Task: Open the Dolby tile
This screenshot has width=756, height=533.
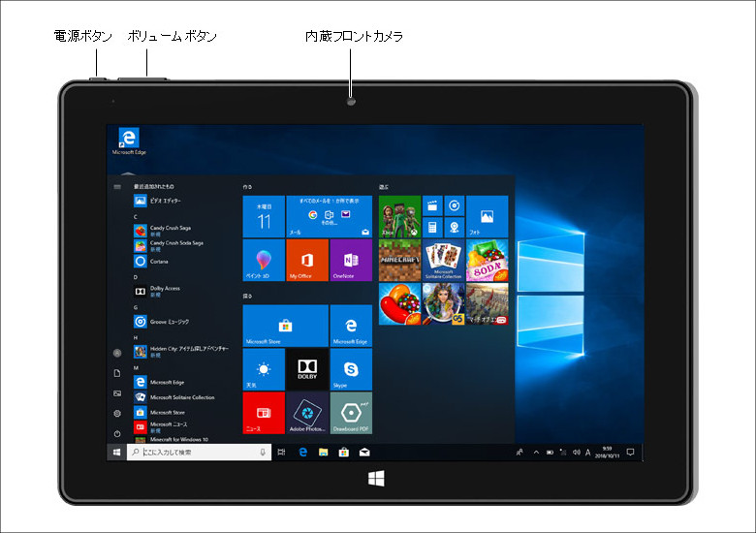Action: click(x=307, y=369)
